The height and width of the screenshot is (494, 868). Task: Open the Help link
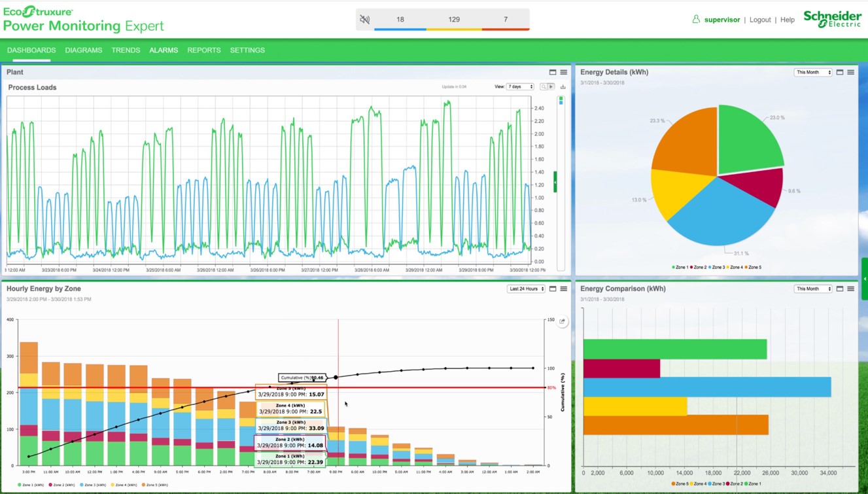788,20
